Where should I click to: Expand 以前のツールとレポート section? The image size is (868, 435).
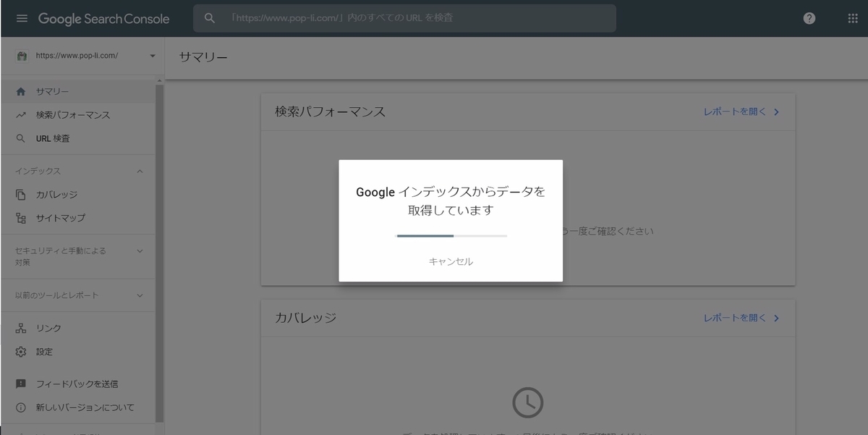tap(140, 295)
